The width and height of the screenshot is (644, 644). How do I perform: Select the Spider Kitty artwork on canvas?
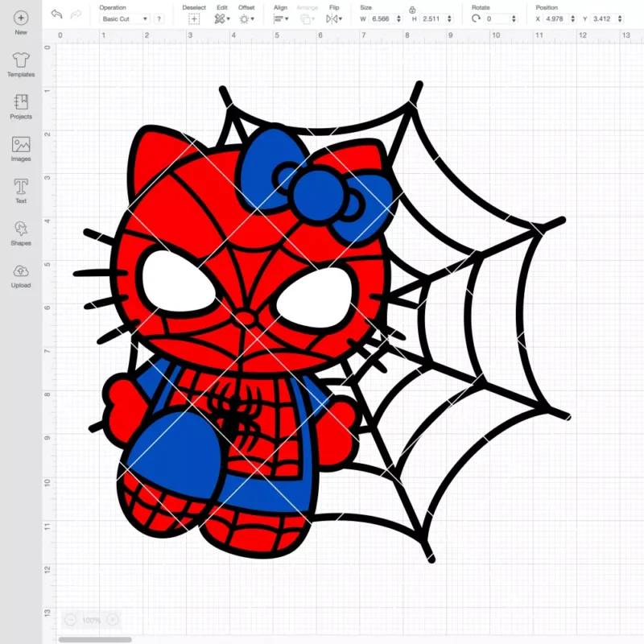321,322
